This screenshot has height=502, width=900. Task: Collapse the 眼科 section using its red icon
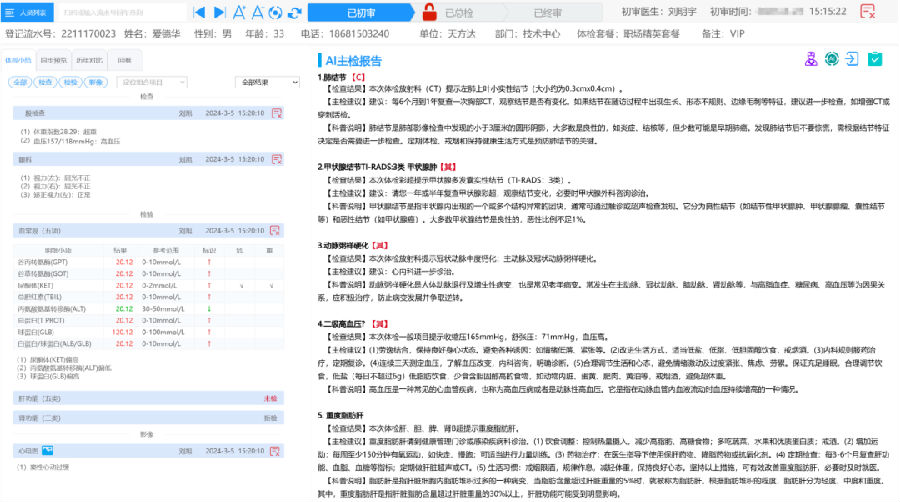coord(275,159)
